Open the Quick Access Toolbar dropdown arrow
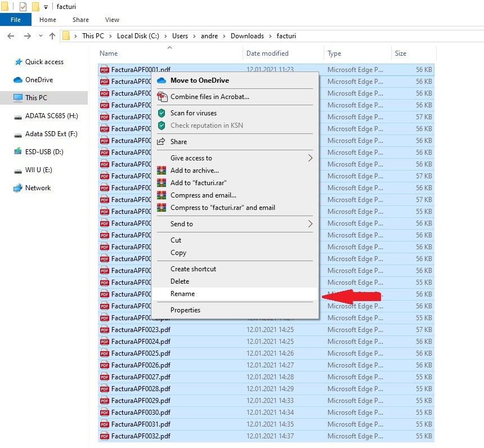This screenshot has width=484, height=448. click(46, 7)
